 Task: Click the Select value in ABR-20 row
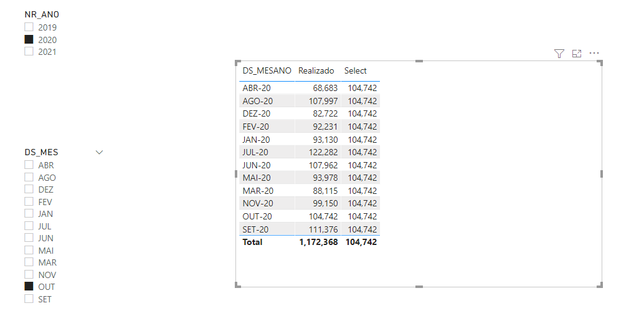click(x=362, y=88)
